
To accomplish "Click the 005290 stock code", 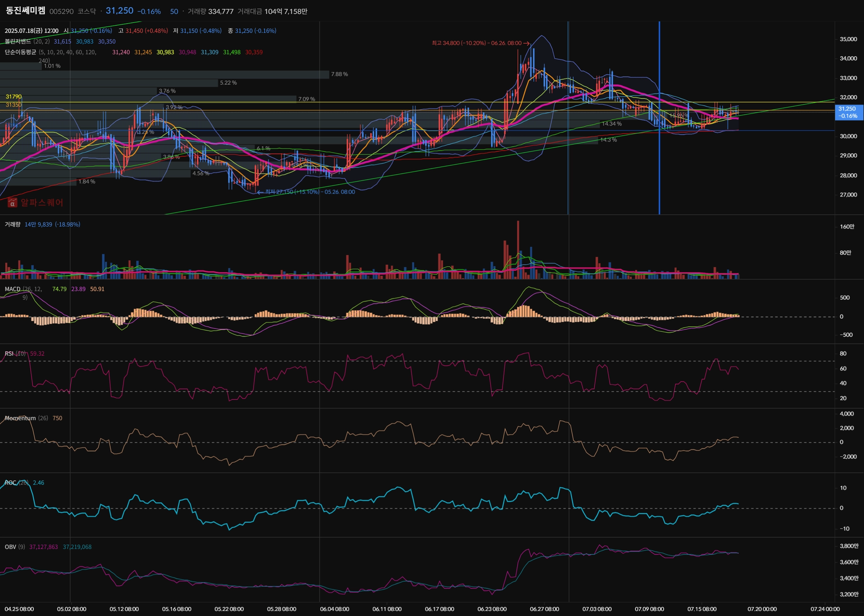I will pyautogui.click(x=61, y=11).
